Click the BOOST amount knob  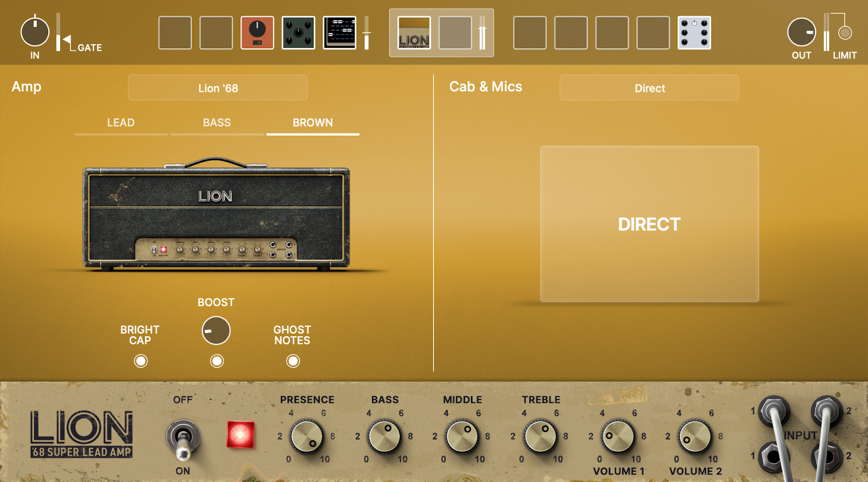tap(216, 331)
